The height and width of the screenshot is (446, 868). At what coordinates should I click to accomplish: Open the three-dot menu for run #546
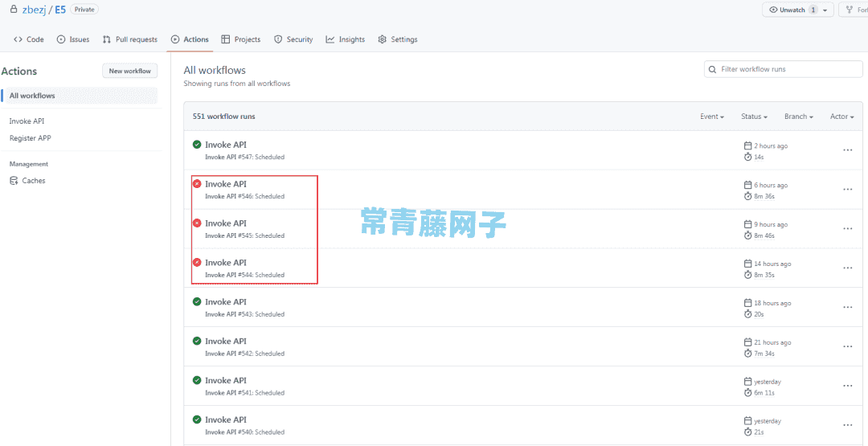click(848, 189)
